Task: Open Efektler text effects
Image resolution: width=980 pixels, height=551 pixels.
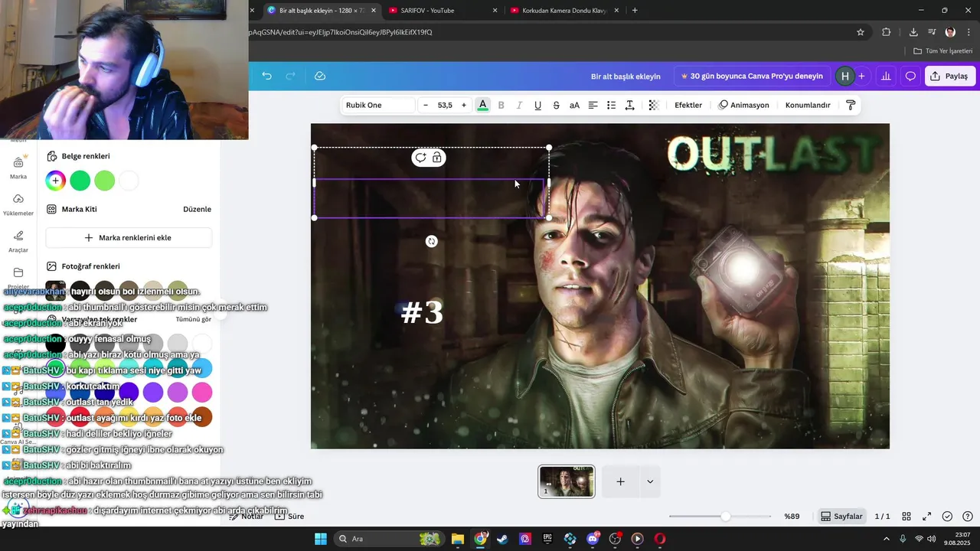Action: (688, 105)
